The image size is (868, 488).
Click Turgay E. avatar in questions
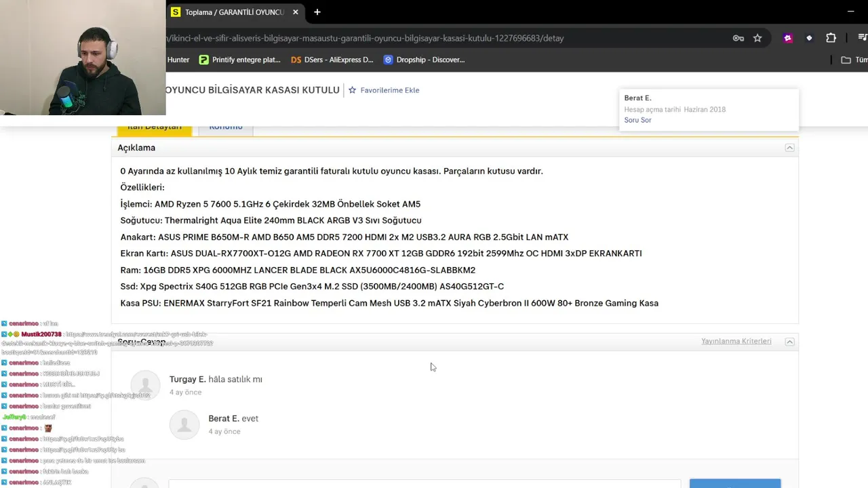145,384
